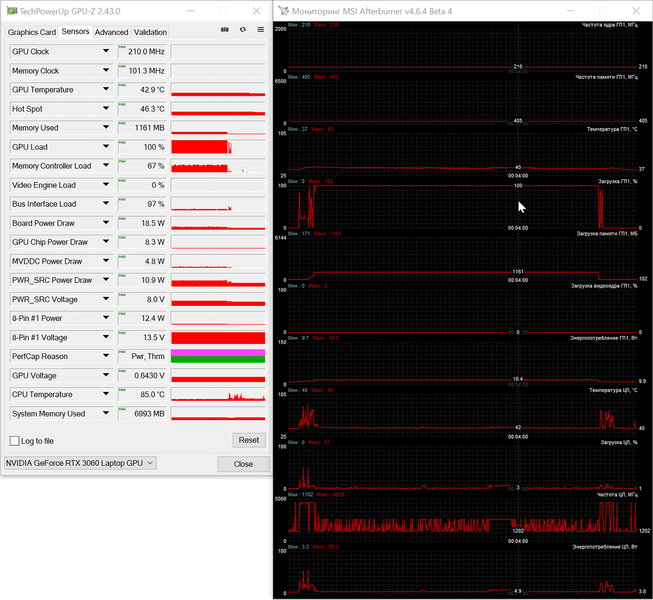653x600 pixels.
Task: Select the Sensors tab
Action: tap(75, 32)
